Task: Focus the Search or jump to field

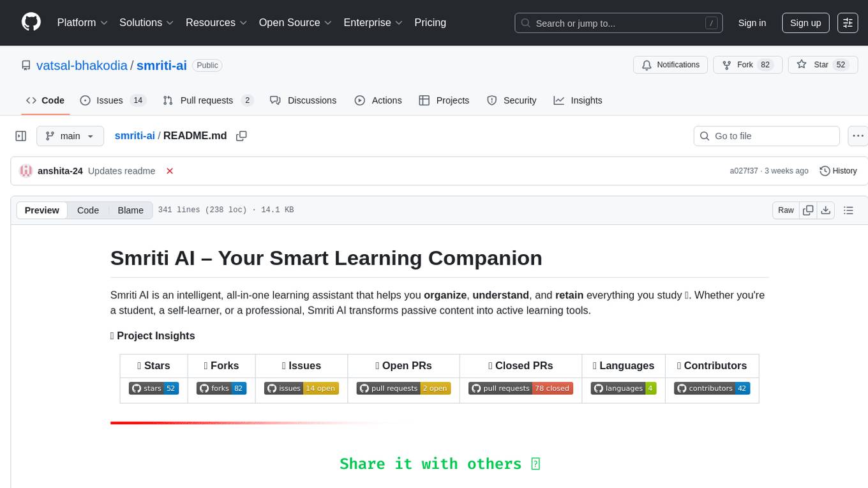Action: [619, 23]
